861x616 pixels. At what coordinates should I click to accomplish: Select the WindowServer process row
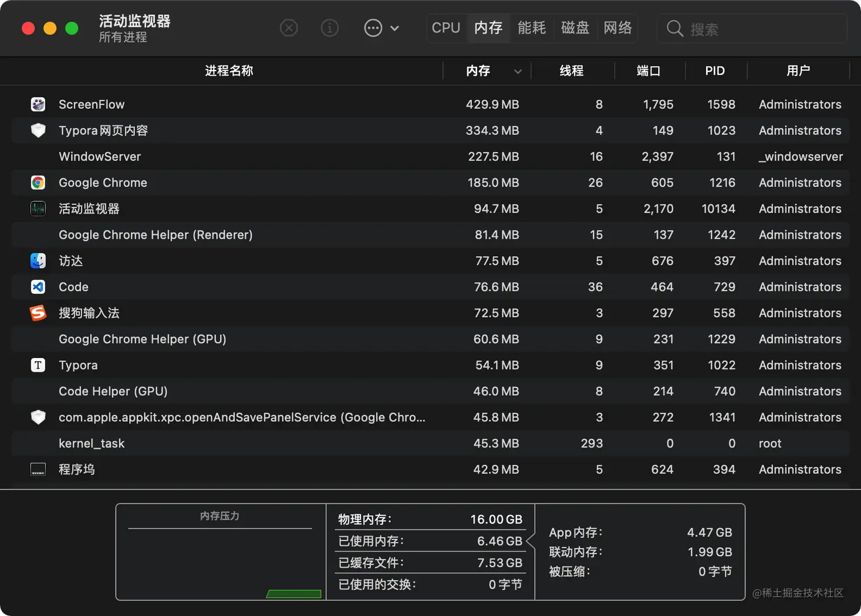(430, 157)
